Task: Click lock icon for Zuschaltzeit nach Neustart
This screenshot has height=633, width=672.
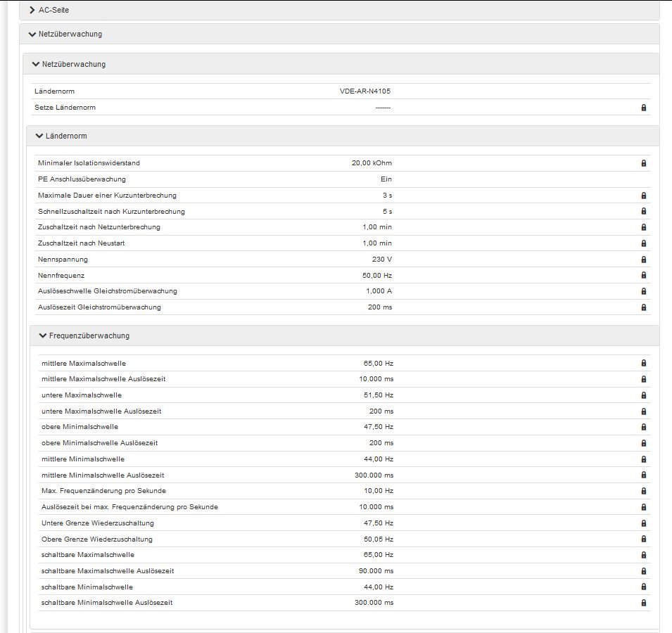Action: click(643, 243)
